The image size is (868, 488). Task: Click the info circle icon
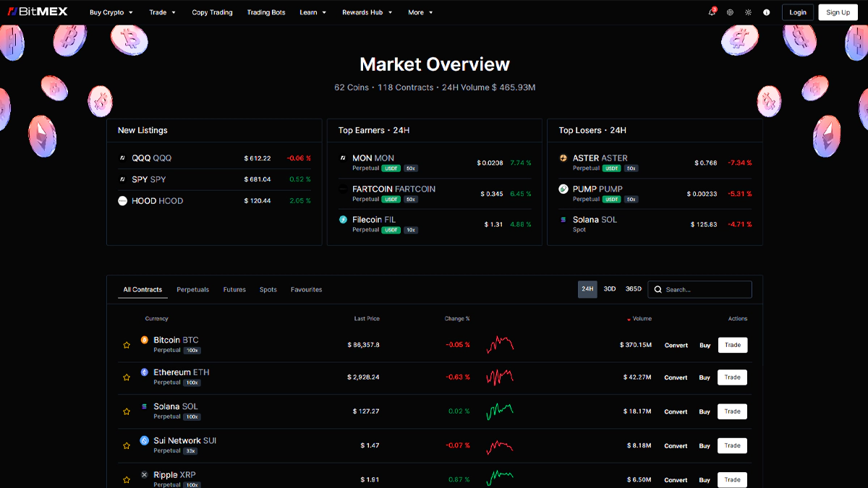coord(766,12)
